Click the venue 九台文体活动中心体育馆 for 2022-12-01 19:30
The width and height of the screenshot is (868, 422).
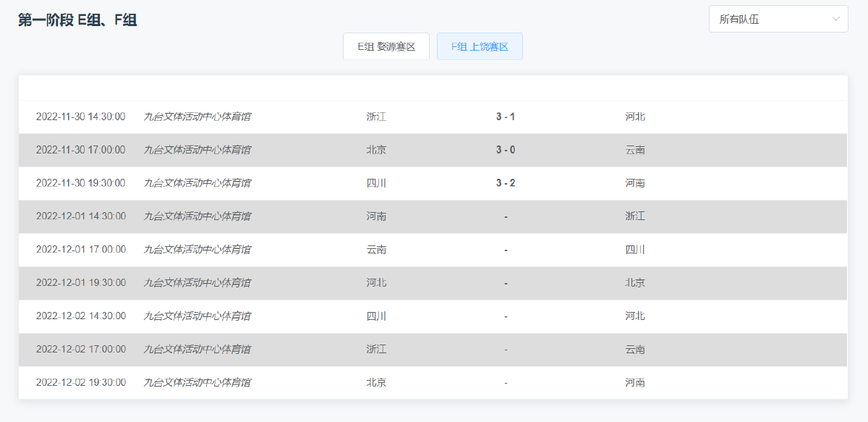pos(197,283)
